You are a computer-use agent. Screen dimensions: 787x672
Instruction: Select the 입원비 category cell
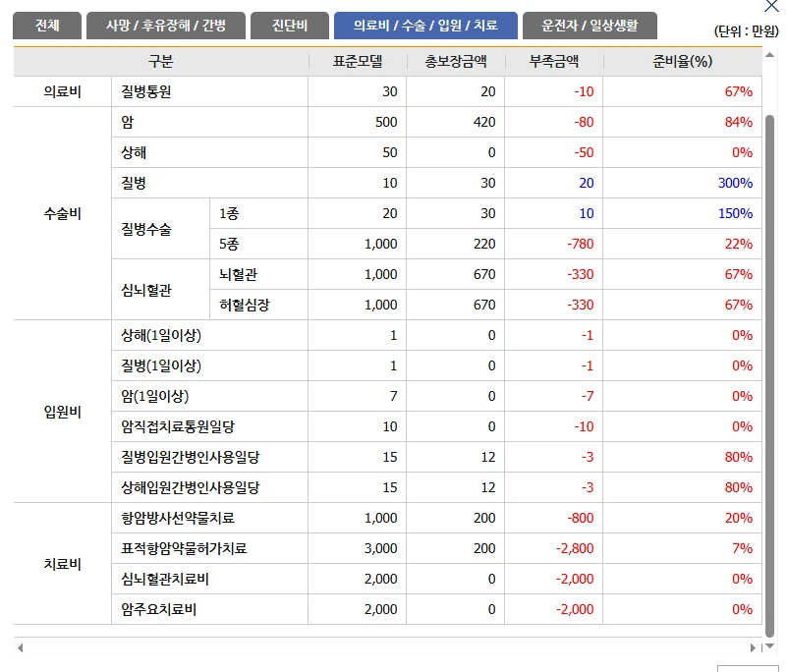point(62,412)
